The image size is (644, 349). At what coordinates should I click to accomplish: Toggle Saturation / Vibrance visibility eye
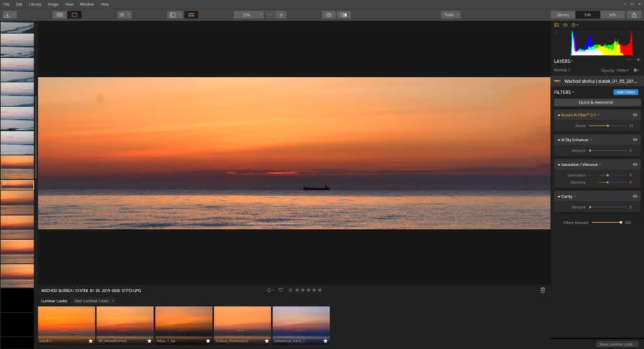click(635, 165)
